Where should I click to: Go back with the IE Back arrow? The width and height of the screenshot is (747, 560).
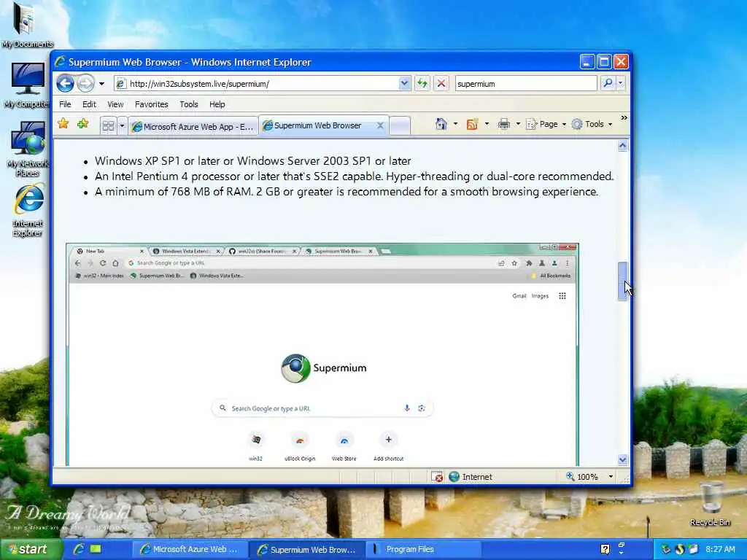coord(65,83)
